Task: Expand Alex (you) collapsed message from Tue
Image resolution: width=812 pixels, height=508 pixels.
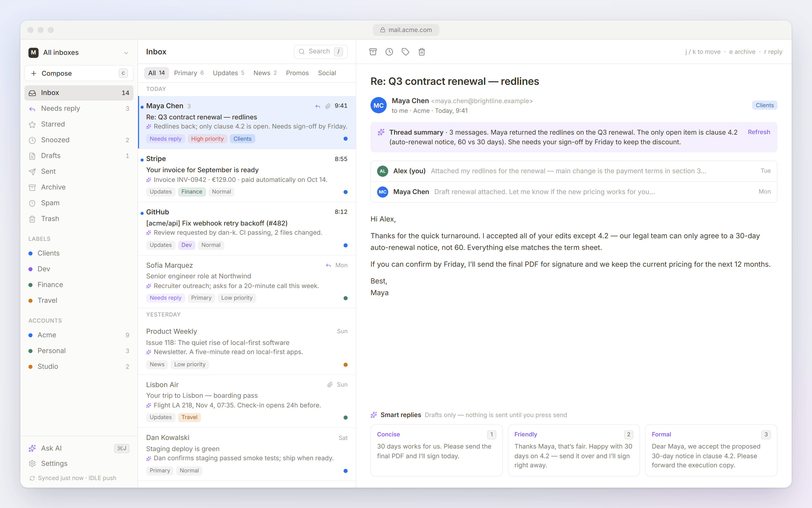Action: click(574, 171)
